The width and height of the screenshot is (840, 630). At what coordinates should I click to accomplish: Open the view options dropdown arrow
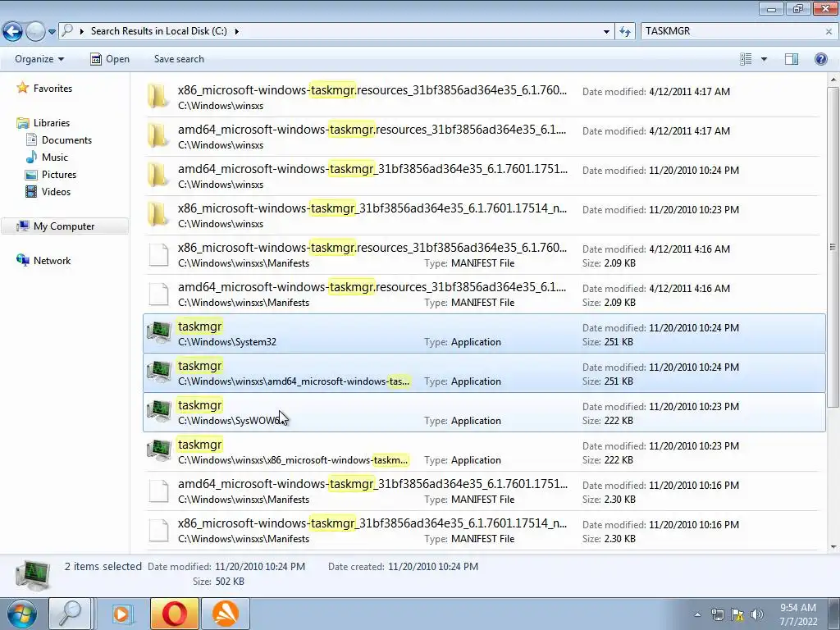coord(764,59)
